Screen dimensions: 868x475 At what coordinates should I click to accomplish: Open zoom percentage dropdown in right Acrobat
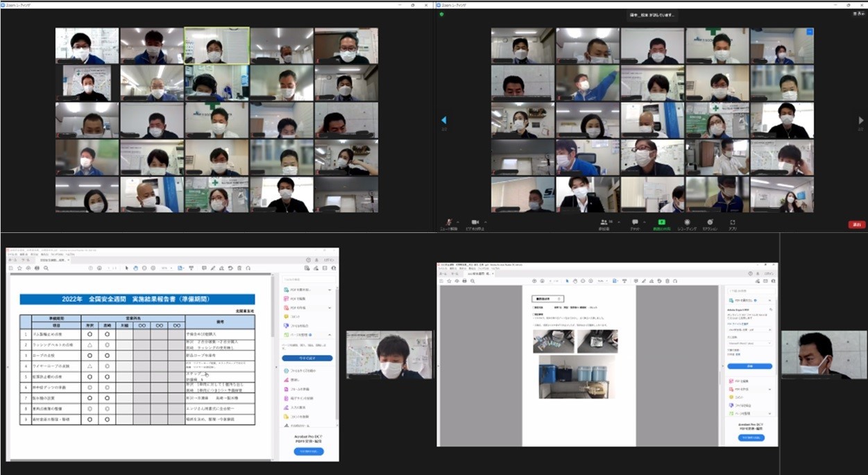click(602, 281)
